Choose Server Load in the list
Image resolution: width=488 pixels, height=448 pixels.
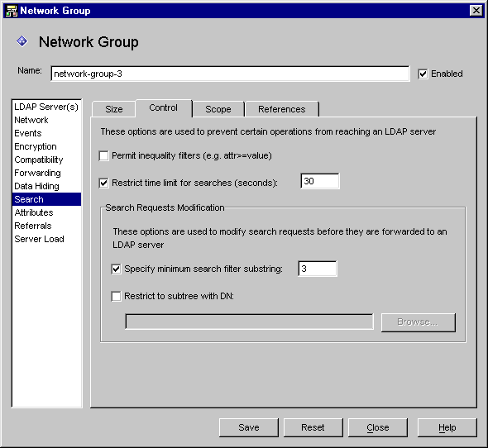click(46, 239)
